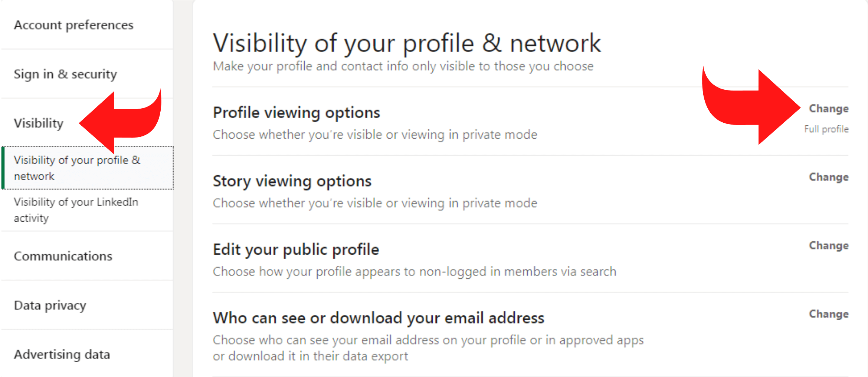Click Change for Profile viewing options
868x377 pixels.
tap(828, 109)
